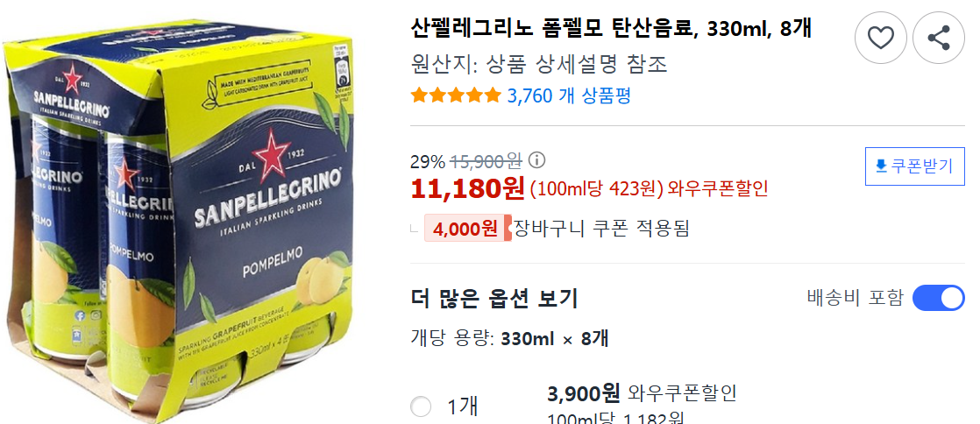
Task: Click 원산지: 상품 상세설명 참조 text
Action: [x=539, y=64]
